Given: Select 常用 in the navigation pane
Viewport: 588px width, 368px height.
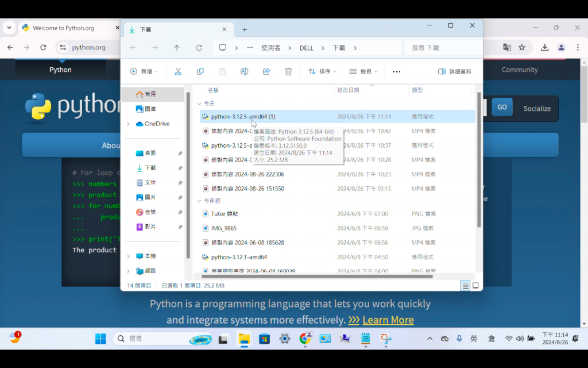Looking at the screenshot, I should (153, 94).
